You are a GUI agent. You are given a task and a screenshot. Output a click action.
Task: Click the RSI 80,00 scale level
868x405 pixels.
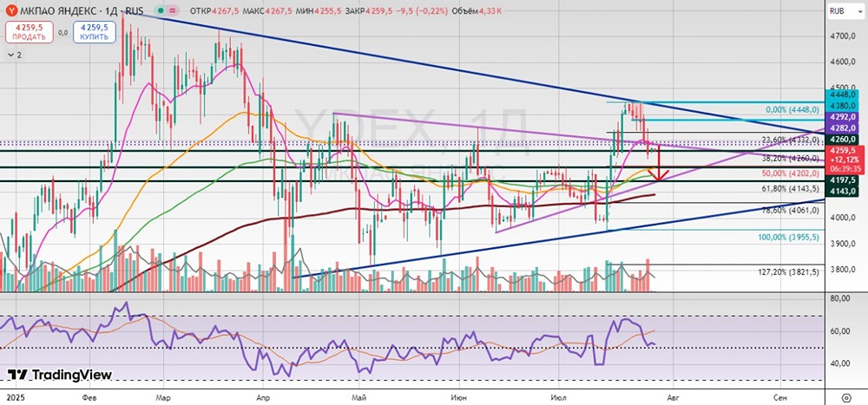tap(841, 299)
